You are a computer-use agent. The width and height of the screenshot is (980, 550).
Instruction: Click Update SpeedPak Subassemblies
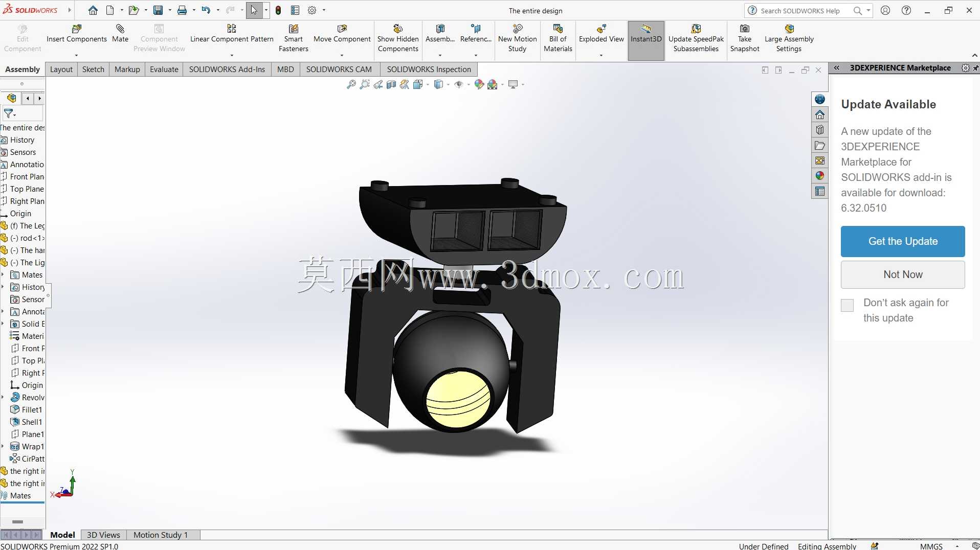click(x=696, y=38)
